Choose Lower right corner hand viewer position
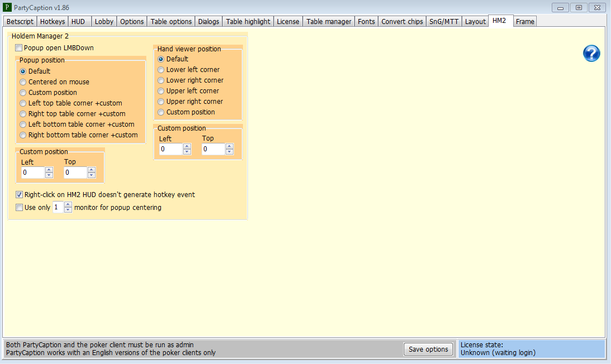This screenshot has width=611, height=364. pos(161,80)
